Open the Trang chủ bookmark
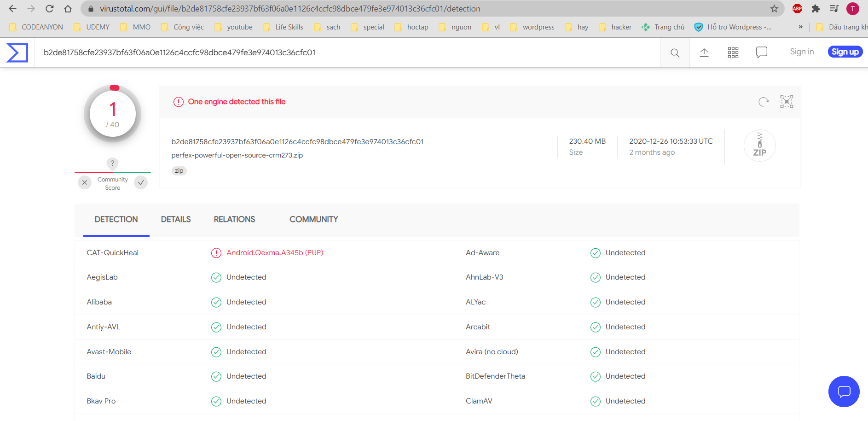 pyautogui.click(x=663, y=27)
